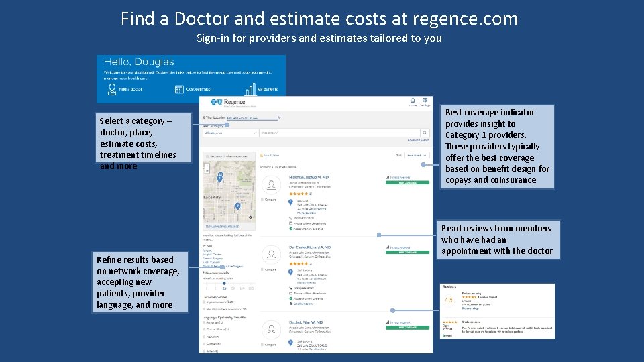Click Hickman's green Best Coverage badge
This screenshot has height=362, width=644.
[407, 182]
